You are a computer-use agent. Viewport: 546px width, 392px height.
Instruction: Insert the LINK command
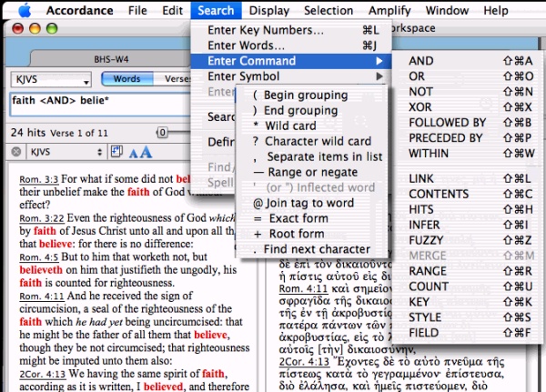tap(468, 178)
